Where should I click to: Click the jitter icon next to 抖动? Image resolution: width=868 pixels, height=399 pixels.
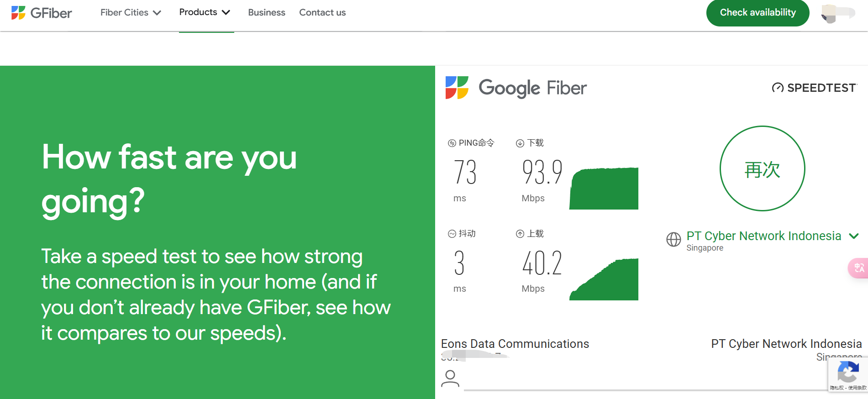[x=452, y=234]
